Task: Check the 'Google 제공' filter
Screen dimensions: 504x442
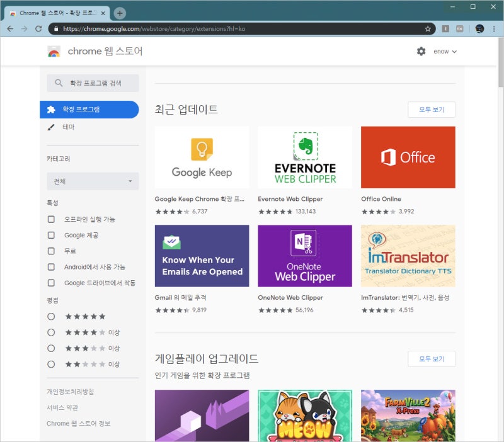Action: (x=52, y=235)
